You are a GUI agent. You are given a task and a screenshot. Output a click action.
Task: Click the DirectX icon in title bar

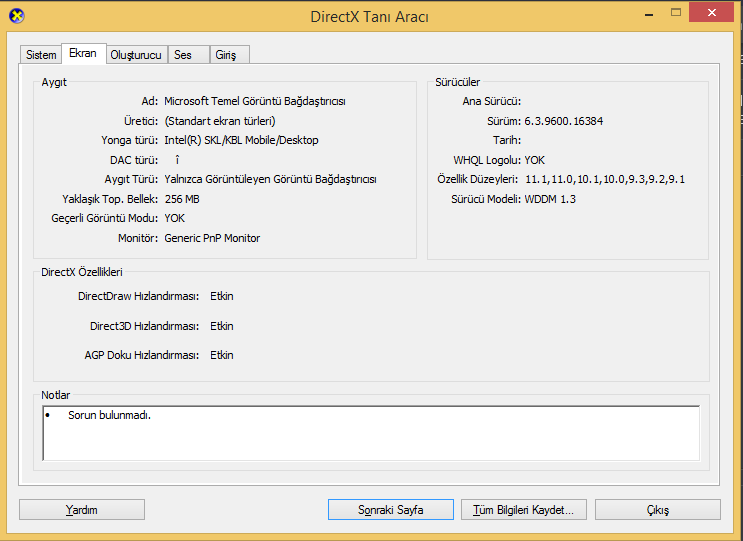(x=17, y=16)
